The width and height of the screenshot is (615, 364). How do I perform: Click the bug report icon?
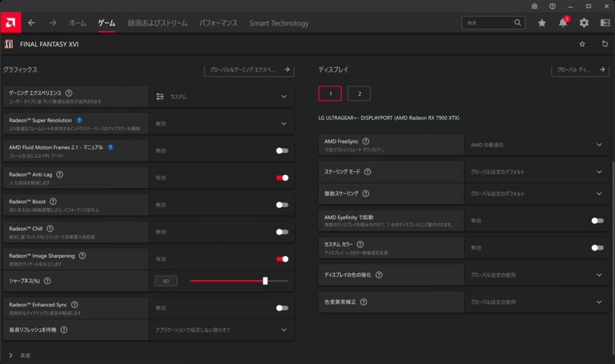tap(534, 6)
